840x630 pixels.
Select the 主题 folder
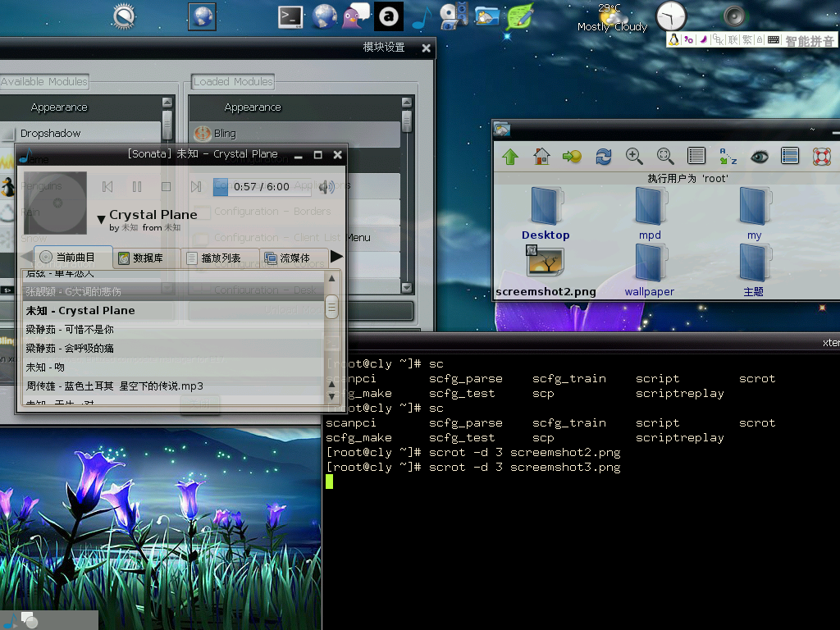tap(754, 271)
